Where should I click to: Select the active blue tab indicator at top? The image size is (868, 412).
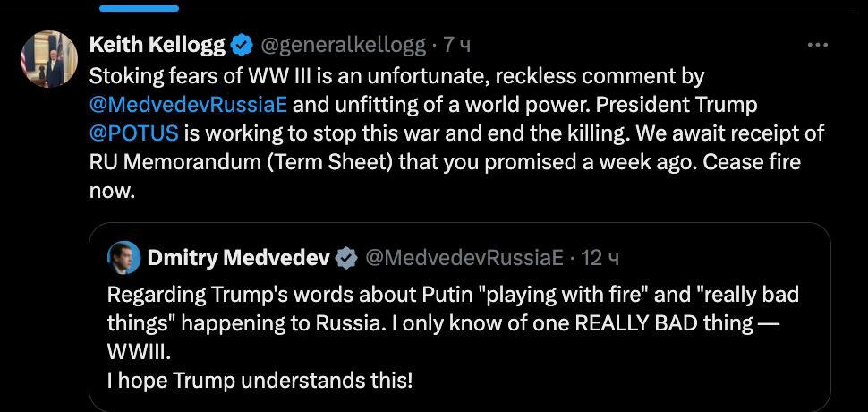(139, 8)
